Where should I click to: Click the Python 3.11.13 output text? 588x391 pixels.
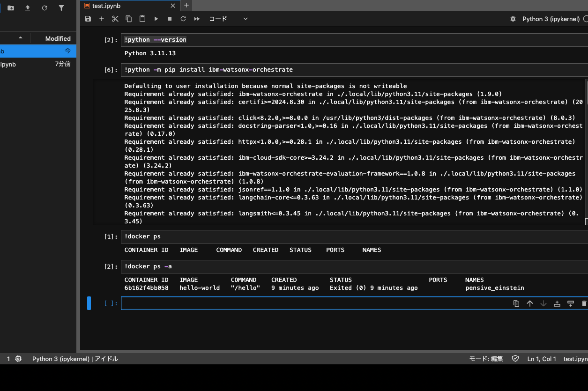[x=150, y=53]
